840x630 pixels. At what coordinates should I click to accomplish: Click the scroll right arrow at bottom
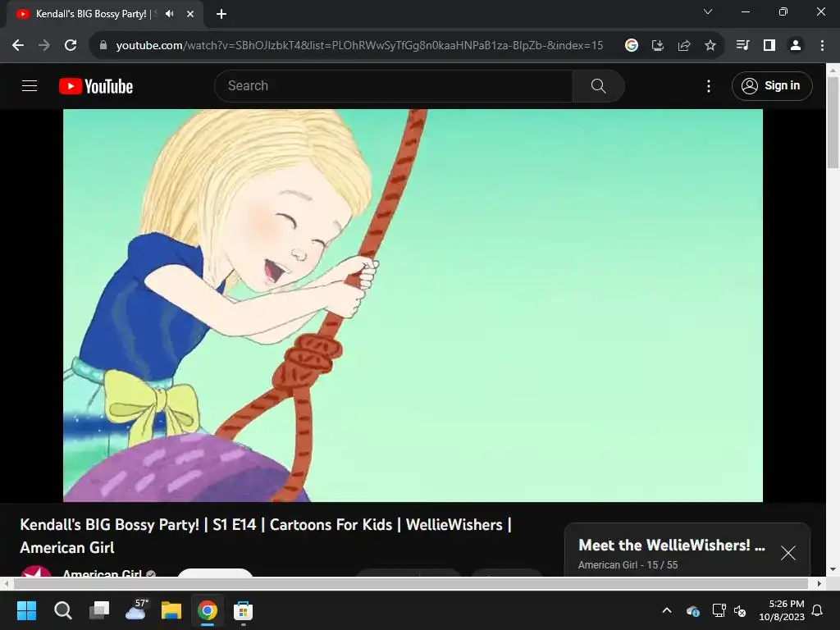pos(819,583)
